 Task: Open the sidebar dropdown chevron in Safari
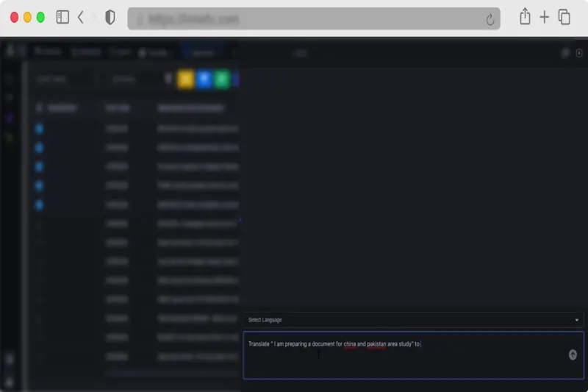click(80, 17)
